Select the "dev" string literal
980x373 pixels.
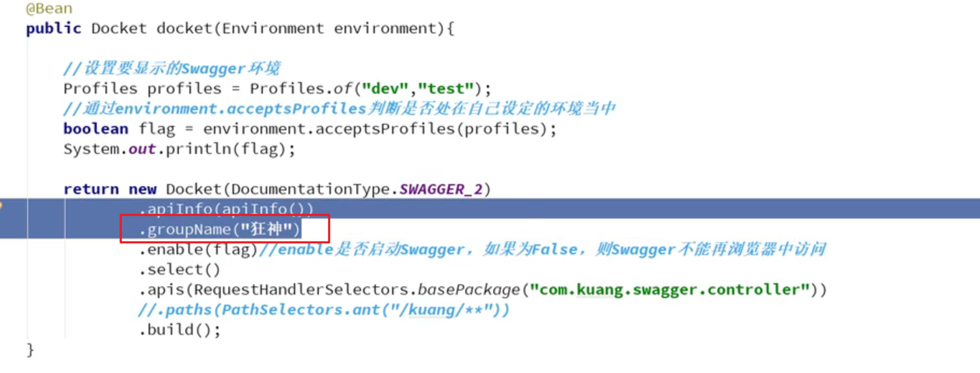pyautogui.click(x=385, y=88)
